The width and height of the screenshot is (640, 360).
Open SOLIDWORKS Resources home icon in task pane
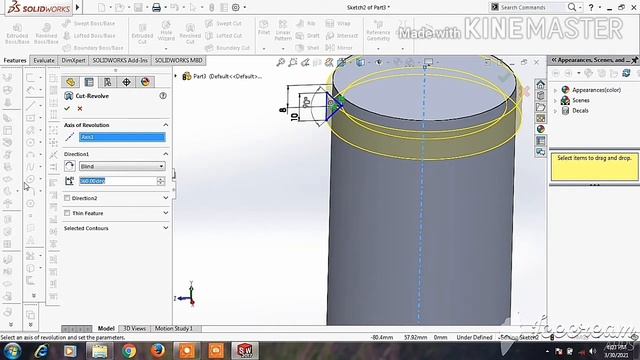pyautogui.click(x=540, y=84)
